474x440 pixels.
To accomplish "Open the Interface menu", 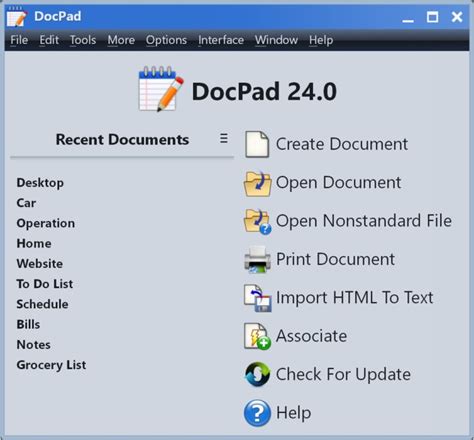I will coord(221,40).
